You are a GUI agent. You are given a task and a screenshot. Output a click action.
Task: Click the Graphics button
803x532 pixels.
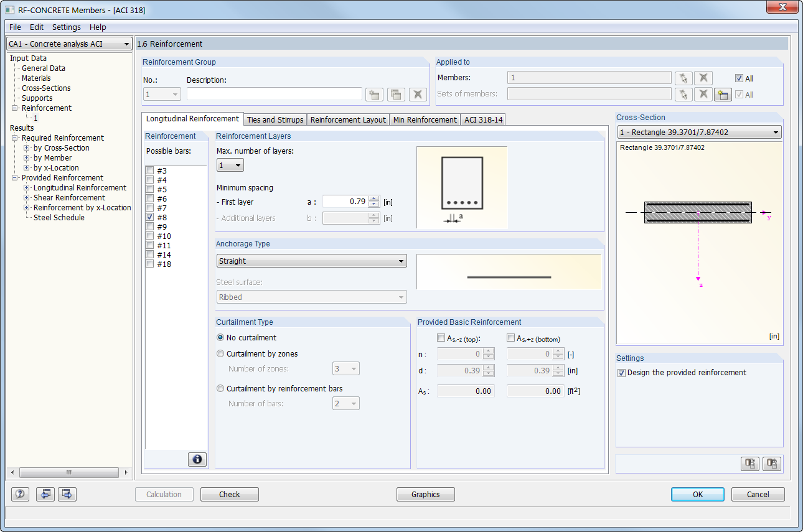[x=426, y=495]
